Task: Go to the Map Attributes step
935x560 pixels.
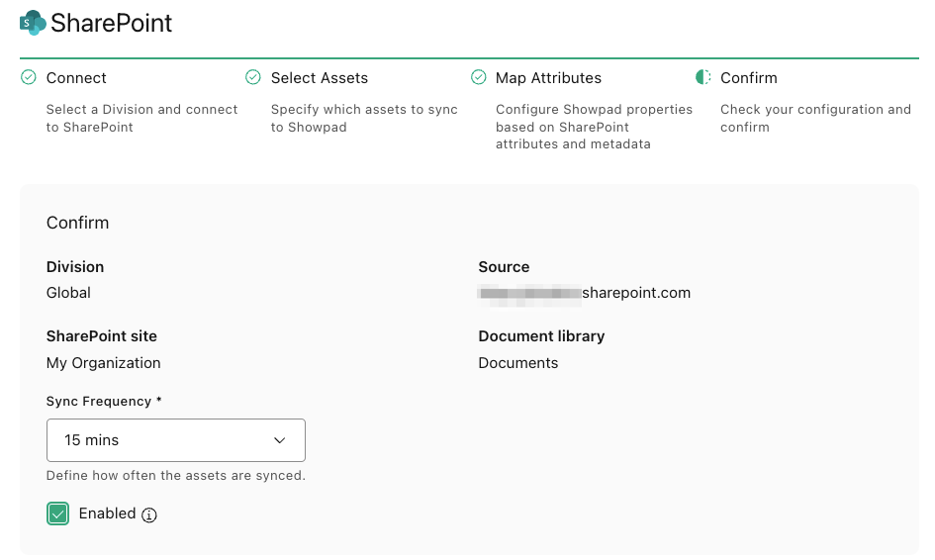Action: click(x=548, y=78)
